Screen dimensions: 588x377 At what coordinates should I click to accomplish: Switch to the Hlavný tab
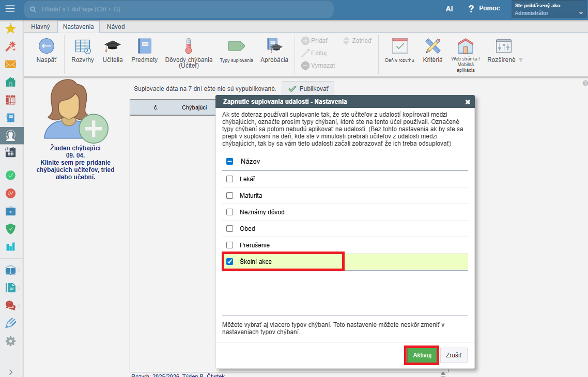pos(40,26)
